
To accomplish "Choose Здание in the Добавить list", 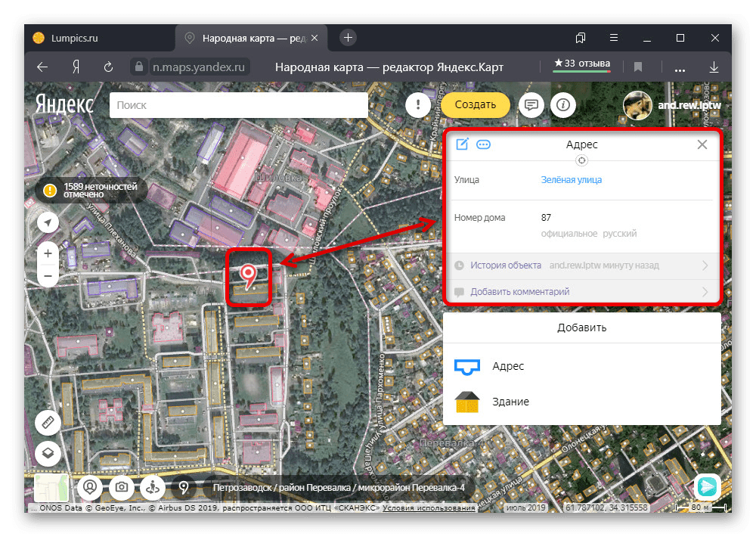I will 510,402.
